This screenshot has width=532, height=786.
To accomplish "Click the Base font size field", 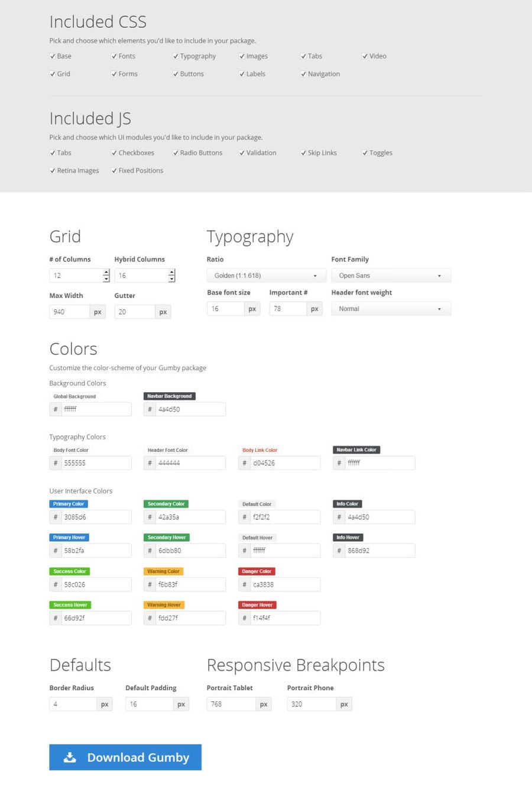I will pyautogui.click(x=226, y=309).
